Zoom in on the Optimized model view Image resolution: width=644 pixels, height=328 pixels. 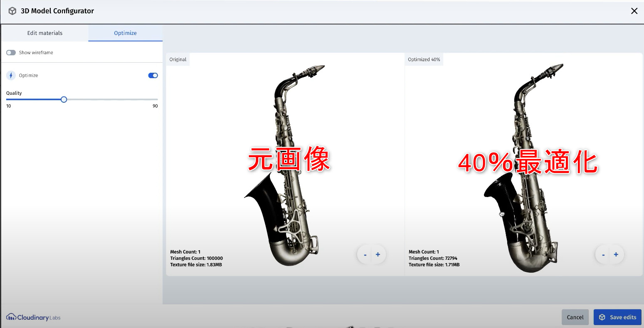pyautogui.click(x=616, y=254)
